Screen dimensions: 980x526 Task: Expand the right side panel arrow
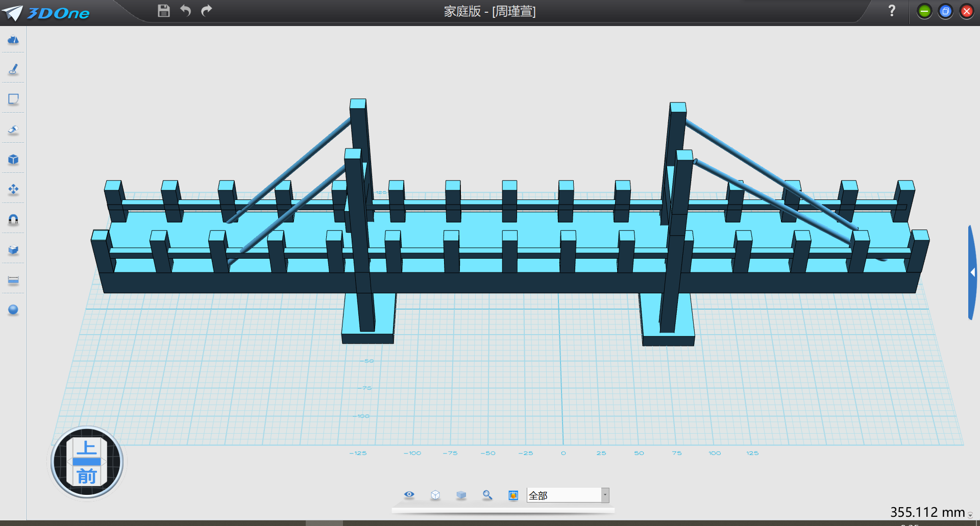pos(972,272)
